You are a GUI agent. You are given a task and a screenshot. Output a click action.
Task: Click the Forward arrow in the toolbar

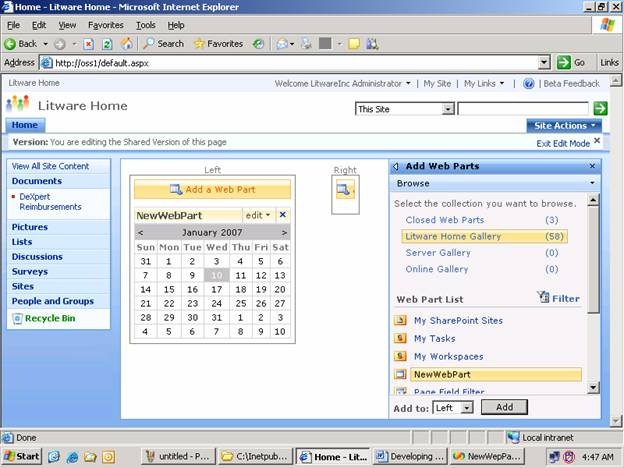click(60, 44)
